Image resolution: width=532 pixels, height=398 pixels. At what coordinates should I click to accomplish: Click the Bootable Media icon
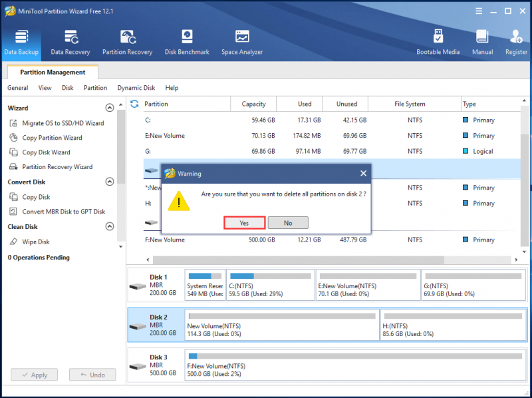438,43
